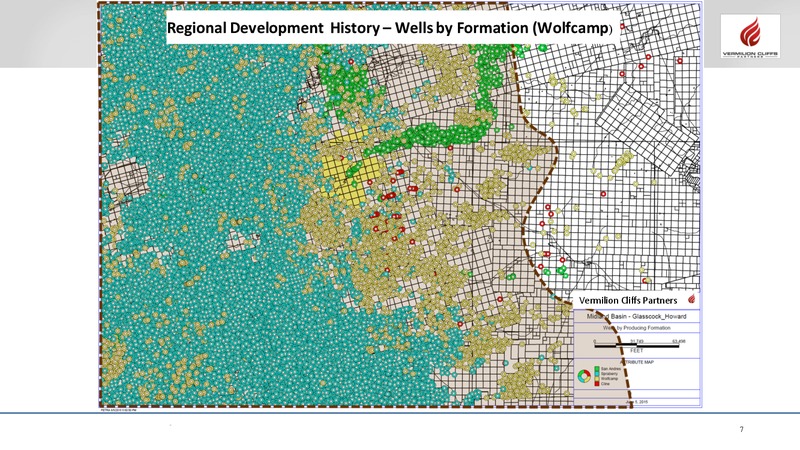Screen dimensions: 800x450
Task: Click the 'ATTRIBUTE MAP' label
Action: (637, 362)
